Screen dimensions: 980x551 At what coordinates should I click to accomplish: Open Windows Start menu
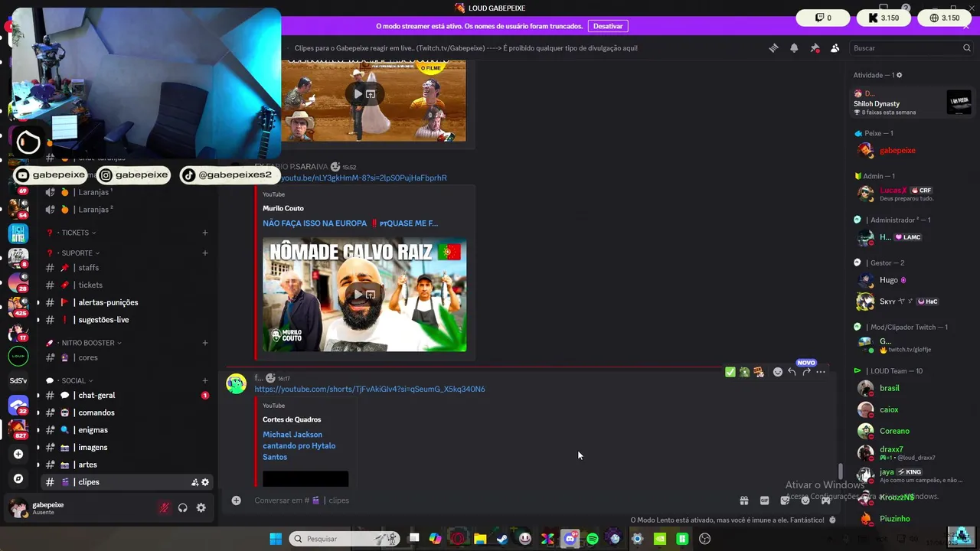[x=276, y=539]
